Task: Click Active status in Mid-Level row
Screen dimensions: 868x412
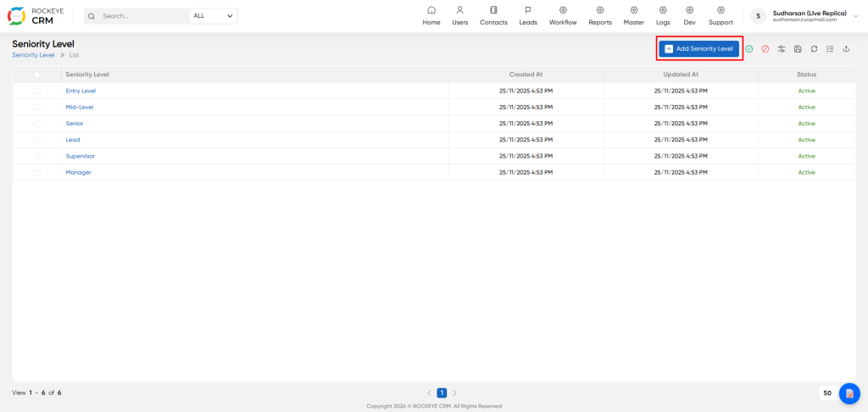Action: coord(807,108)
